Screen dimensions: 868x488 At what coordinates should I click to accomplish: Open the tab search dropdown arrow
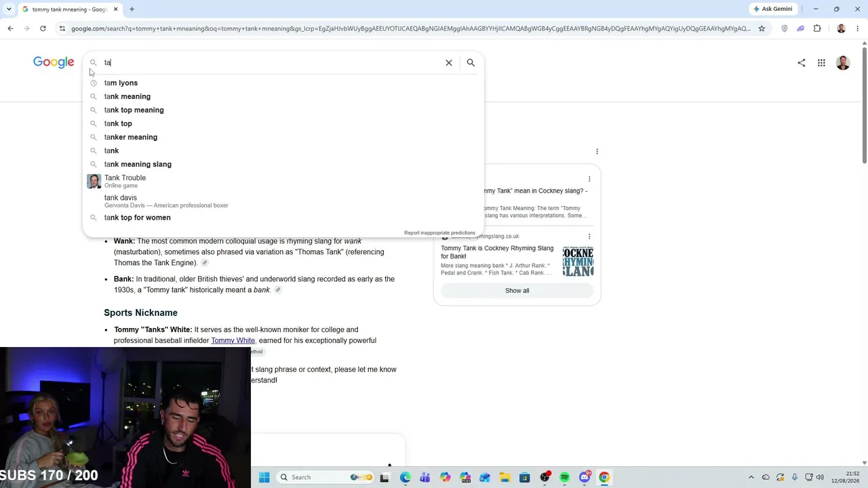[9, 9]
